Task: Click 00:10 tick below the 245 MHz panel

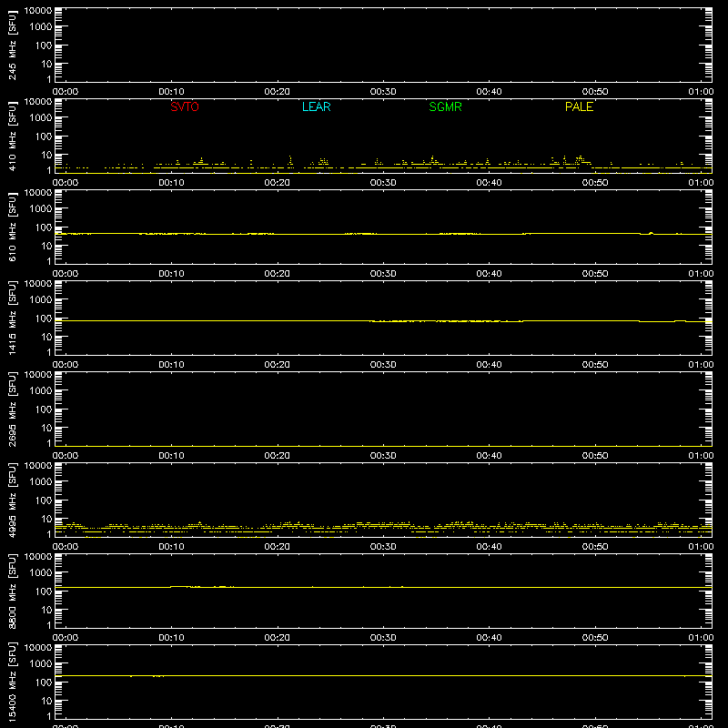Action: tap(171, 92)
